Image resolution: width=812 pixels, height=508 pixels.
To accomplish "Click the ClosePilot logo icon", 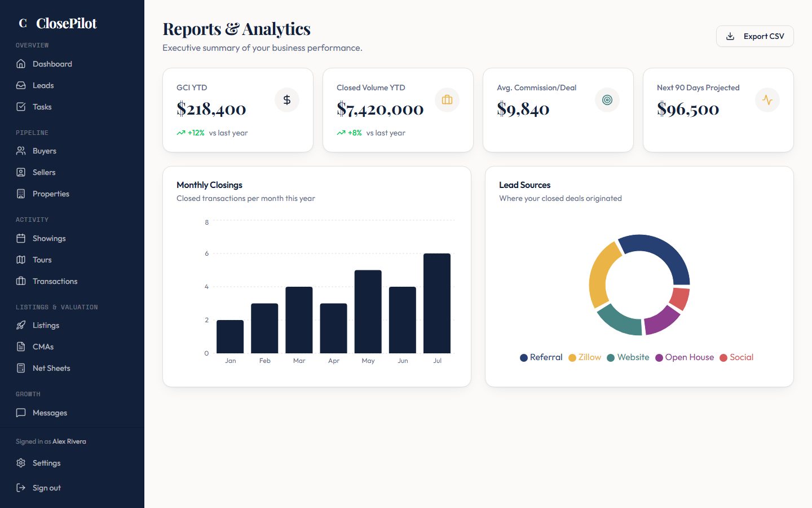I will pos(23,23).
